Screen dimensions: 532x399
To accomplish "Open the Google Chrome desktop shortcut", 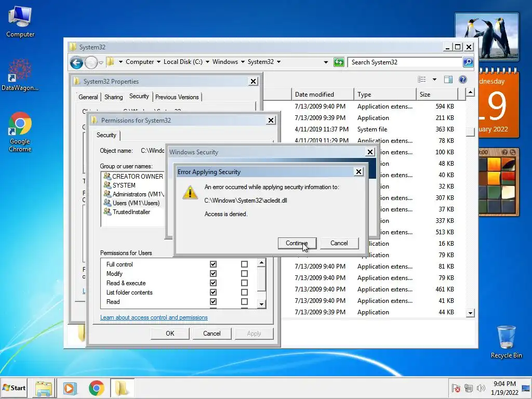I will [20, 131].
